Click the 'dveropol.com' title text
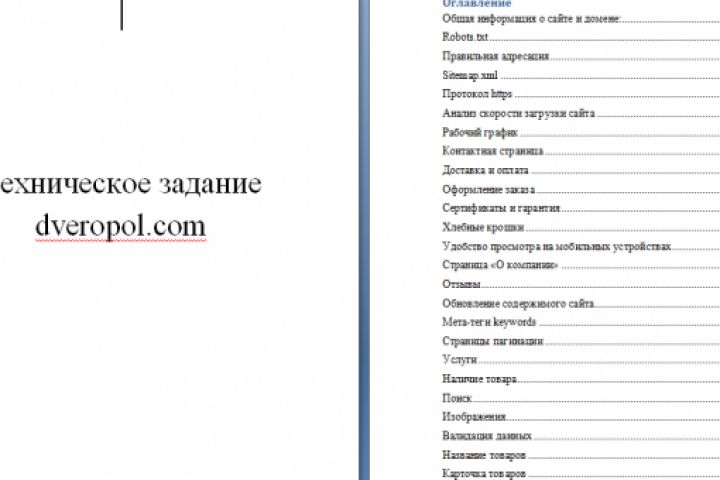720x480 pixels. 121,226
